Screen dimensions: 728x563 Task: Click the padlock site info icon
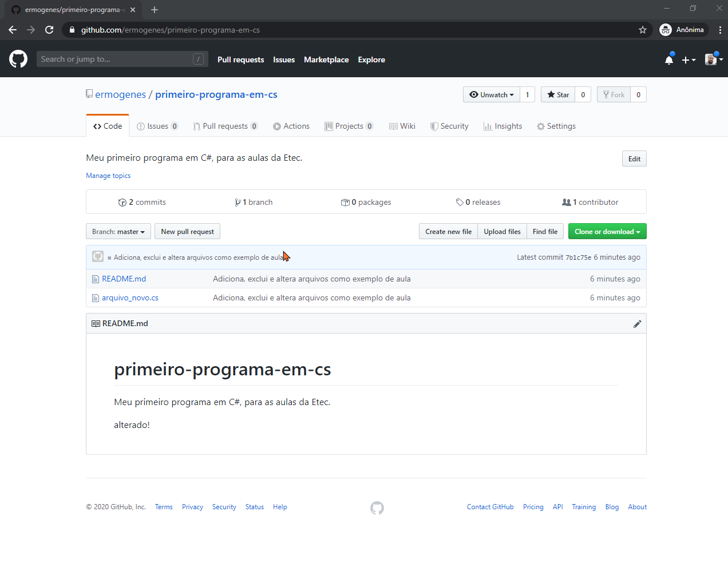tap(72, 30)
